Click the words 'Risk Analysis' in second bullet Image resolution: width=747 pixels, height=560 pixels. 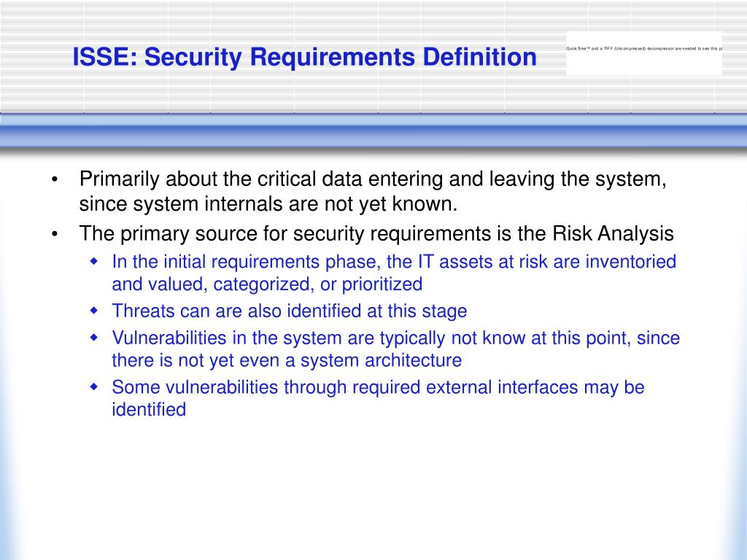(613, 233)
